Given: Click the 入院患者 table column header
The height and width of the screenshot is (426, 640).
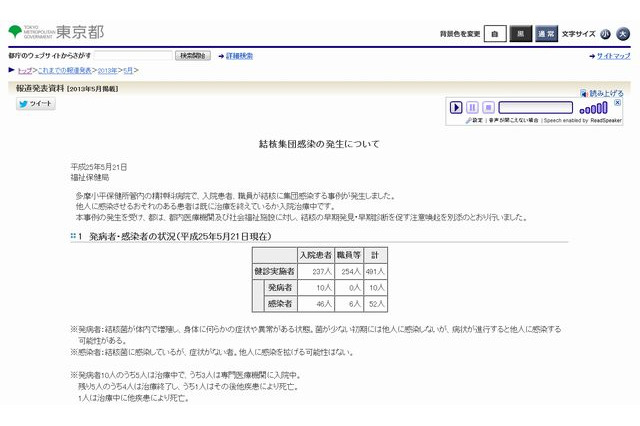Looking at the screenshot, I should [316, 255].
